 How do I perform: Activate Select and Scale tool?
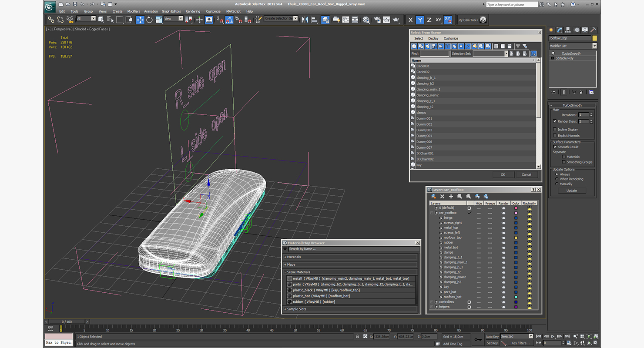point(159,20)
